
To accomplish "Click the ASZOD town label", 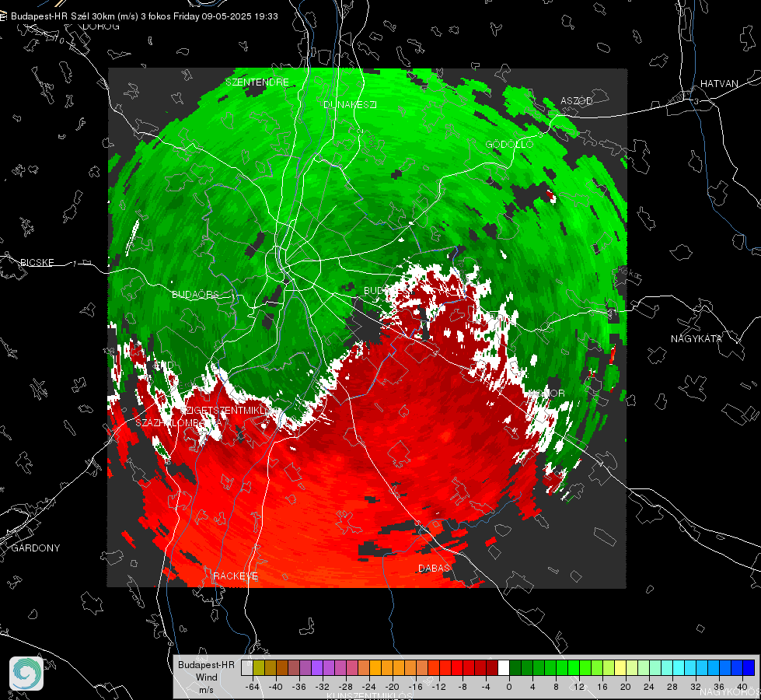I will point(577,100).
